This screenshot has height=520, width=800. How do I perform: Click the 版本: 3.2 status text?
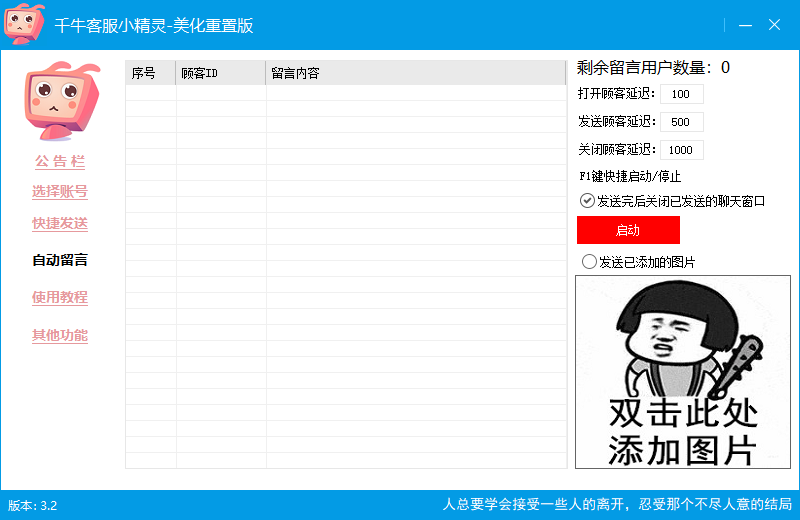(33, 506)
